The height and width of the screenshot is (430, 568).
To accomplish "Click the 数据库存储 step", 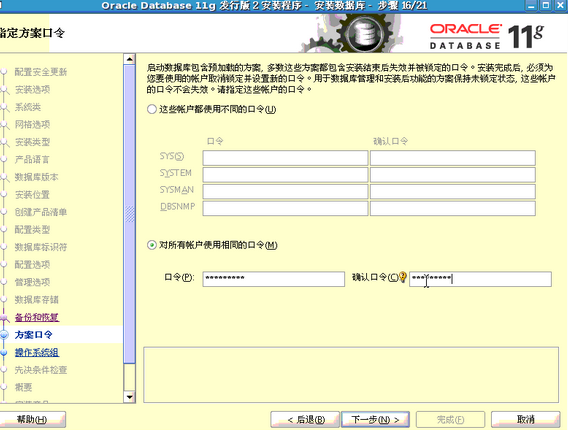I will (36, 300).
